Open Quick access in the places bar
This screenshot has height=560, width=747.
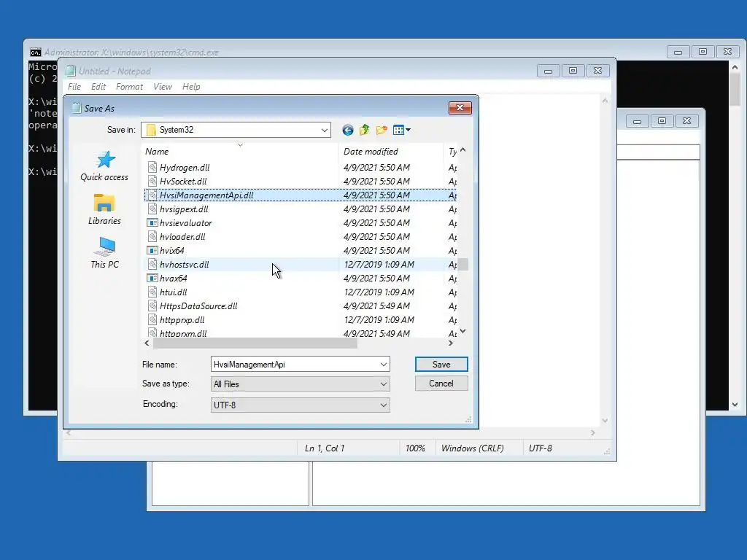(104, 167)
